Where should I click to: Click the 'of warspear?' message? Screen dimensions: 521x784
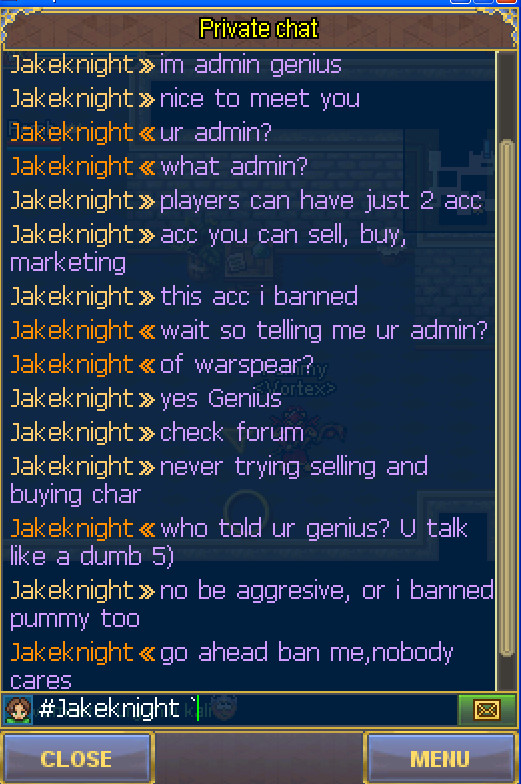coord(162,365)
